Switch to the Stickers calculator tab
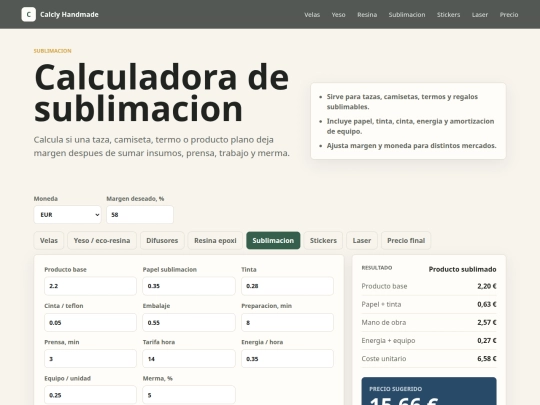 pos(323,240)
